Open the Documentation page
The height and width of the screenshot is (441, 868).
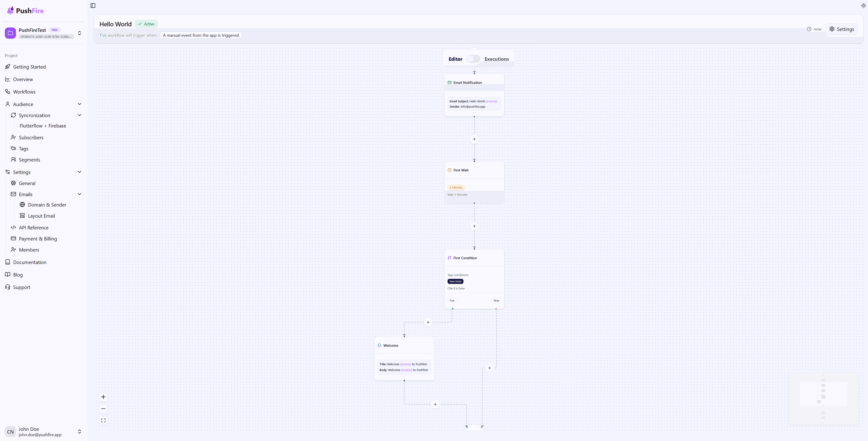pos(30,262)
